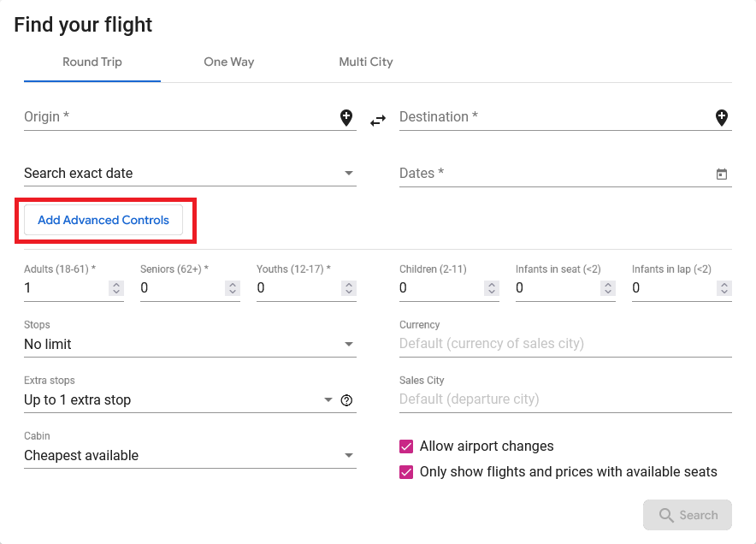The height and width of the screenshot is (544, 756).
Task: Click the Infants in lap stepper arrows
Action: (724, 289)
